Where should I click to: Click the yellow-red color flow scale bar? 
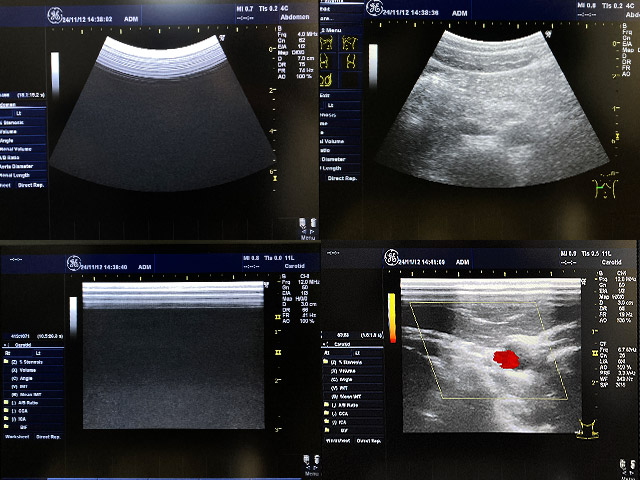(x=392, y=318)
